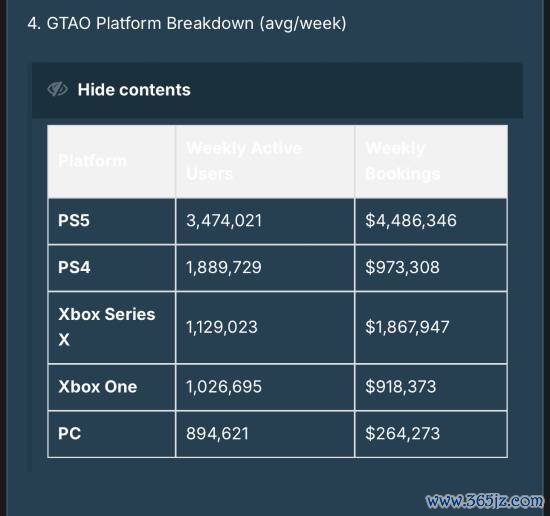Click the crossed-eye hide icon
Image resolution: width=550 pixels, height=516 pixels.
[57, 89]
